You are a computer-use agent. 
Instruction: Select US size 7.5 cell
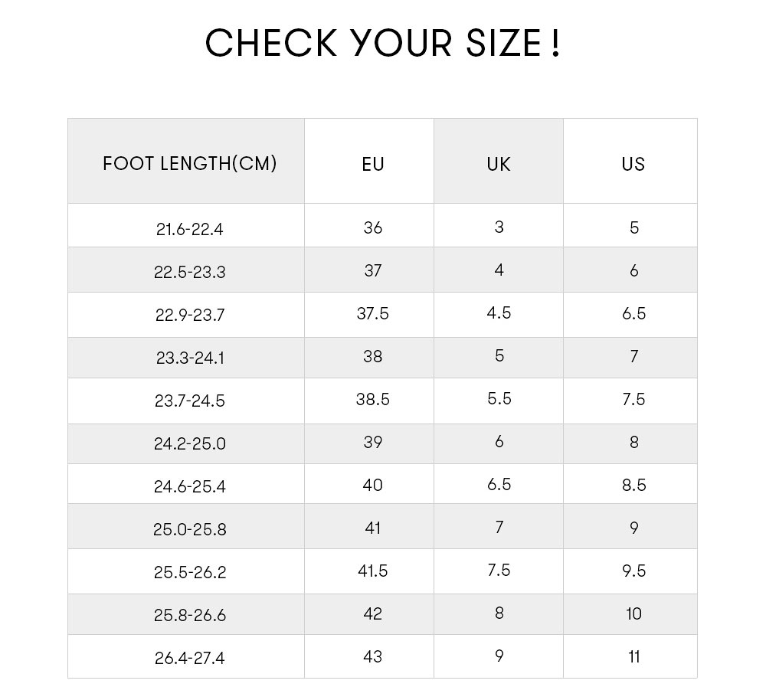(x=633, y=400)
